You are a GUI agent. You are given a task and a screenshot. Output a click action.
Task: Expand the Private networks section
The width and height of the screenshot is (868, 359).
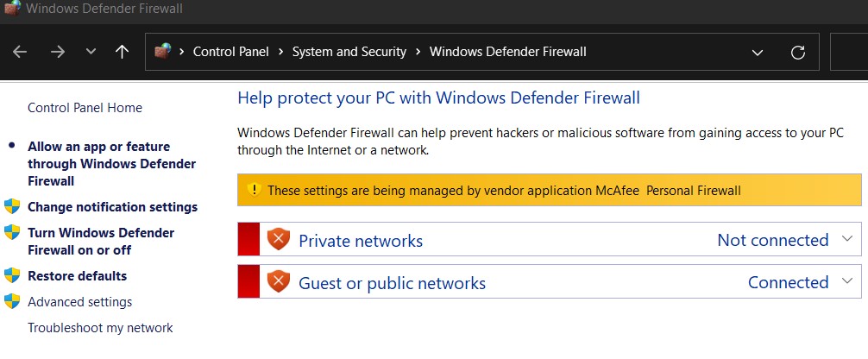click(846, 239)
